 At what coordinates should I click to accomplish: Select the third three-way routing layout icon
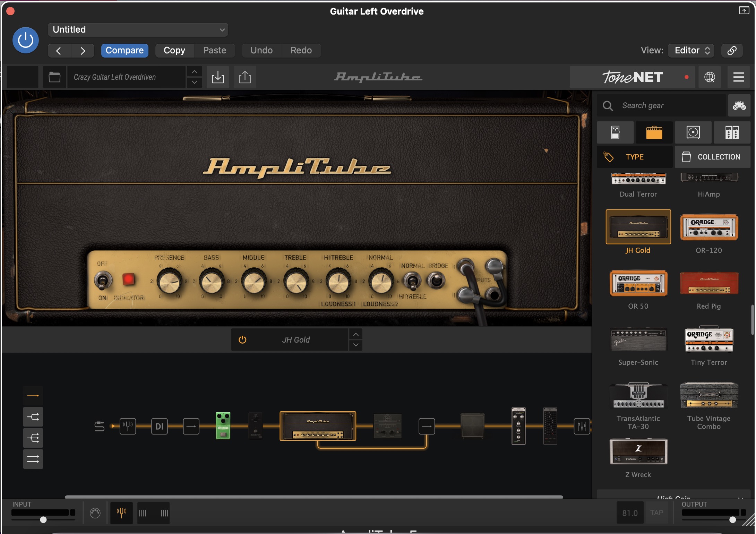[x=33, y=438]
